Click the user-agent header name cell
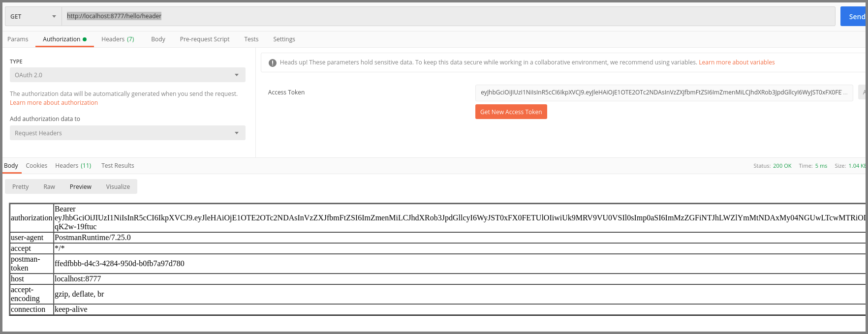868x334 pixels. [x=31, y=238]
